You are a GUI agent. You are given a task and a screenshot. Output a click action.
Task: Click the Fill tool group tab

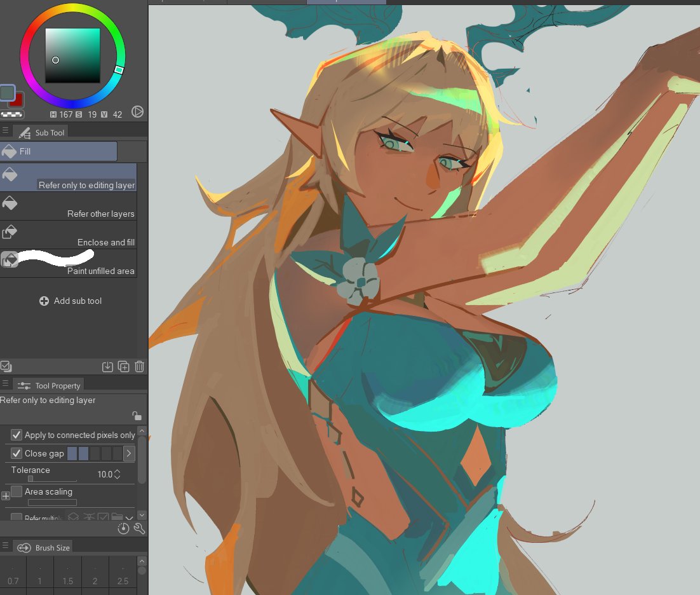[58, 151]
